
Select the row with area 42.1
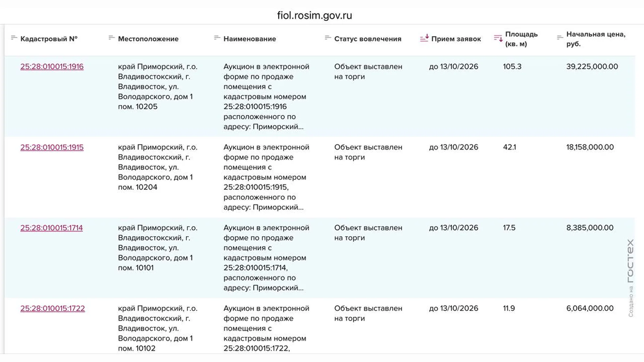(320, 177)
